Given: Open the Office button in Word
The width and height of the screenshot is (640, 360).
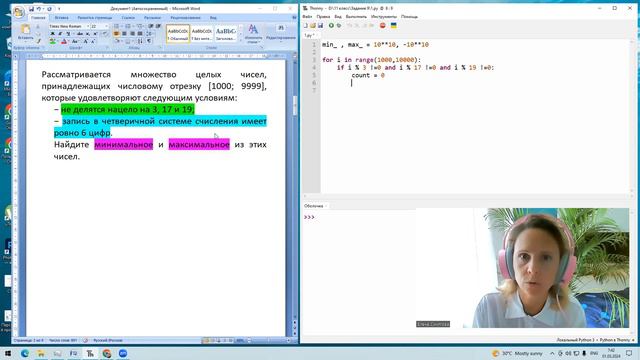Looking at the screenshot, I should [x=19, y=11].
